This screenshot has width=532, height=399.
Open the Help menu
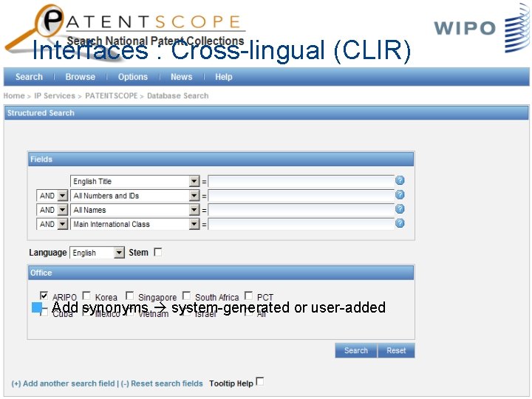point(224,77)
